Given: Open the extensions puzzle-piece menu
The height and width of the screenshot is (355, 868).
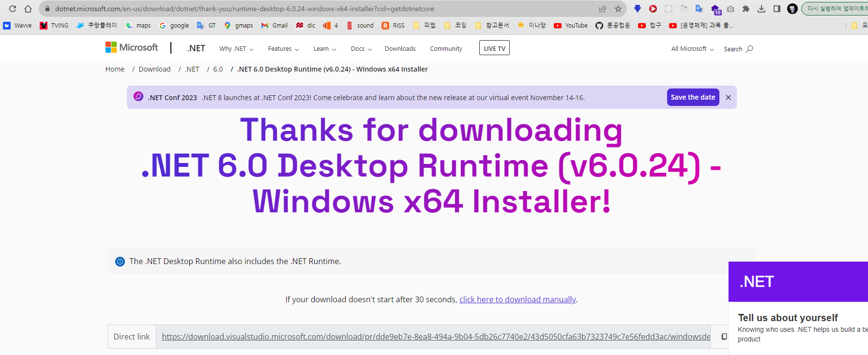Looking at the screenshot, I should (746, 9).
